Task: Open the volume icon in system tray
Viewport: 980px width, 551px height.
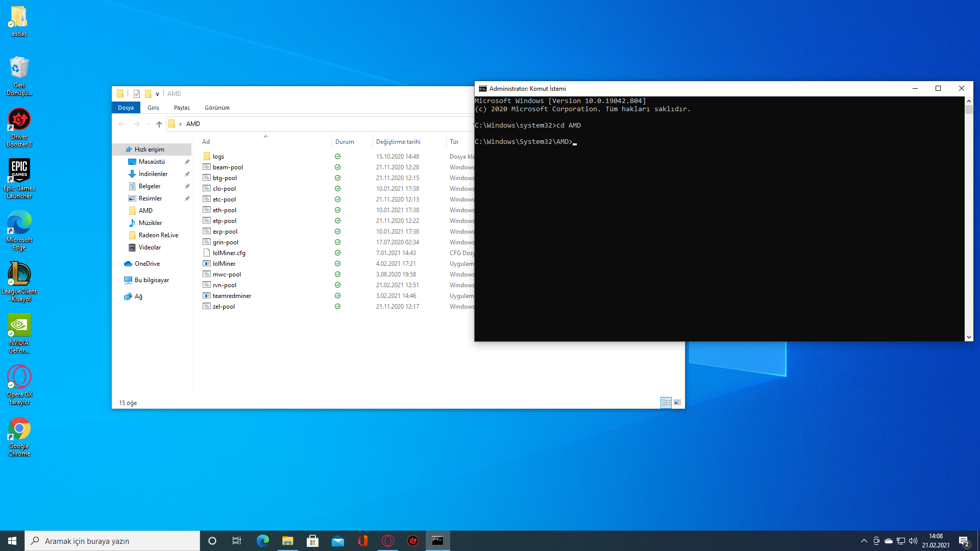Action: tap(913, 541)
